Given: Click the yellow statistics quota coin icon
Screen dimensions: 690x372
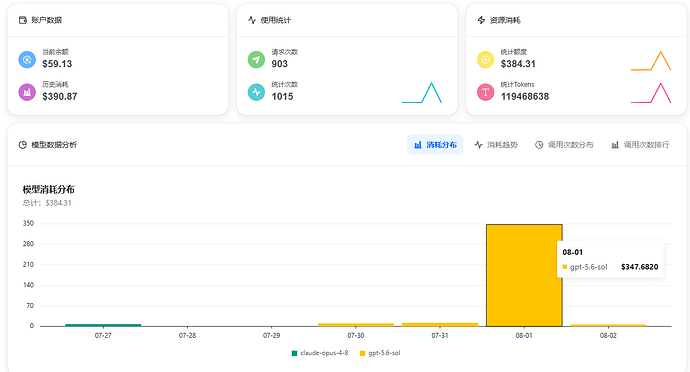Looking at the screenshot, I should (485, 59).
